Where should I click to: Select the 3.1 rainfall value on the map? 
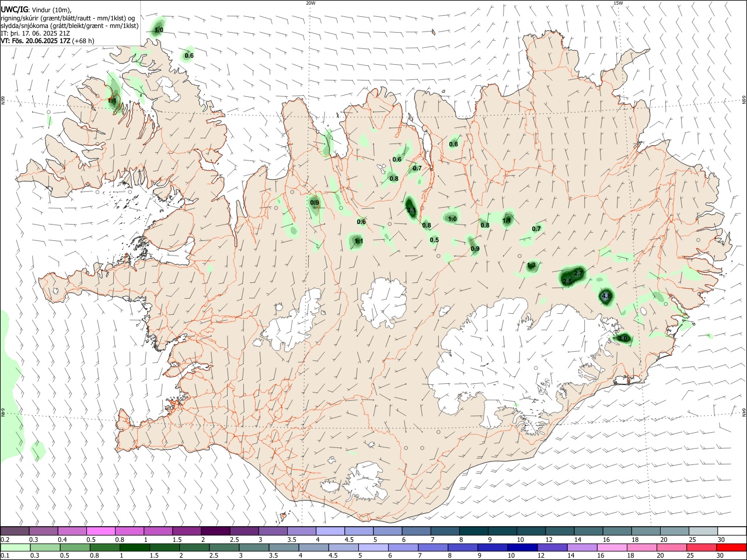(x=411, y=210)
